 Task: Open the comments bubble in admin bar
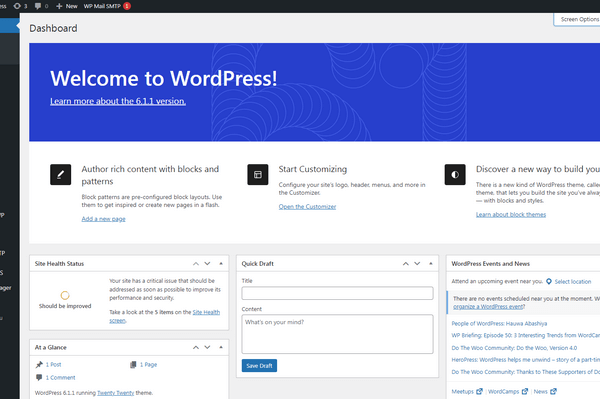[x=38, y=6]
